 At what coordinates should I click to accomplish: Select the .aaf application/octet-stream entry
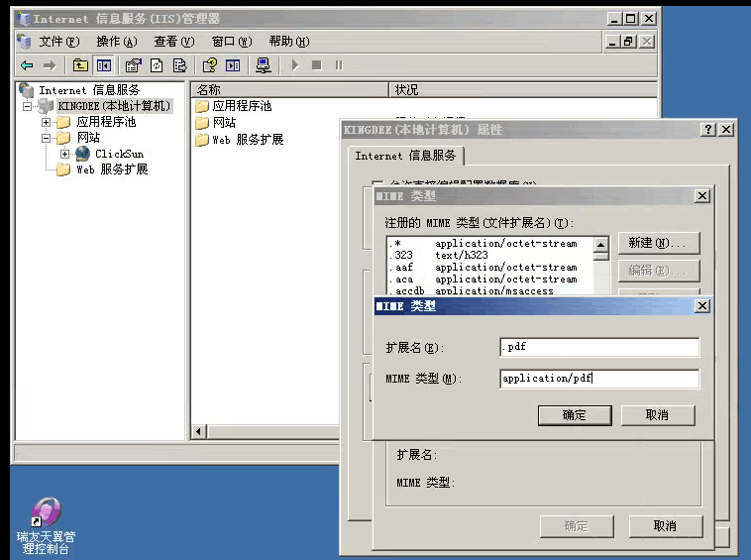coord(489,267)
